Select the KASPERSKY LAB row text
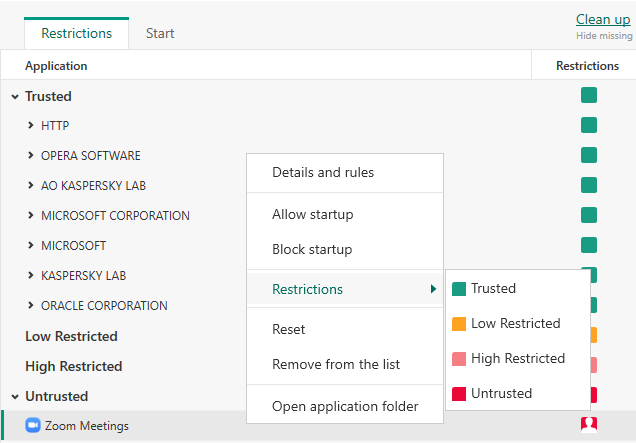 (84, 275)
